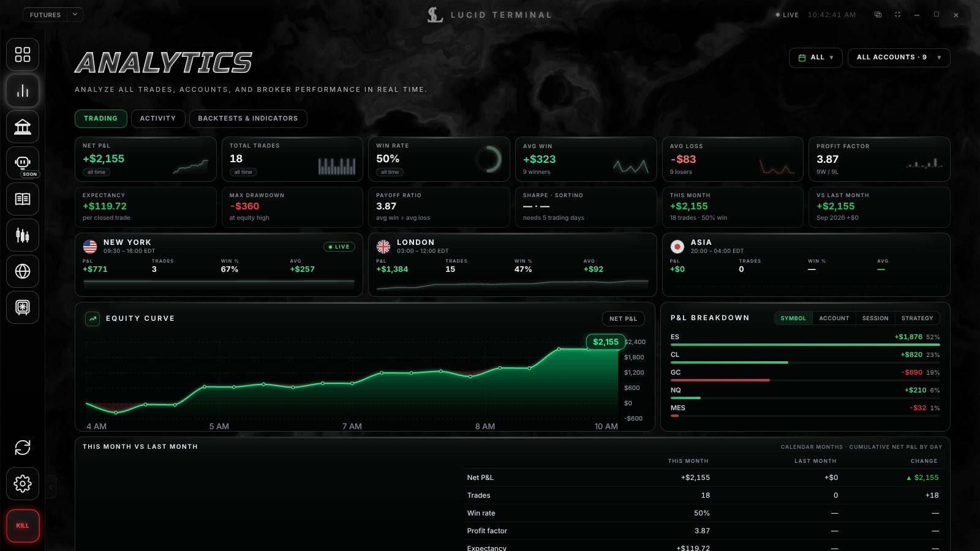Click the Vs Last Month +$2,155 card

coord(880,207)
